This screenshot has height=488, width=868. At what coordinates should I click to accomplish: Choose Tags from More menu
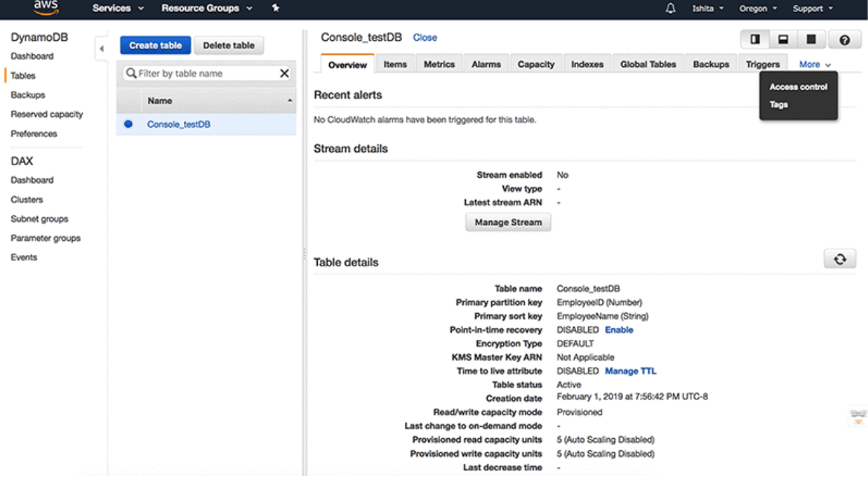click(779, 105)
